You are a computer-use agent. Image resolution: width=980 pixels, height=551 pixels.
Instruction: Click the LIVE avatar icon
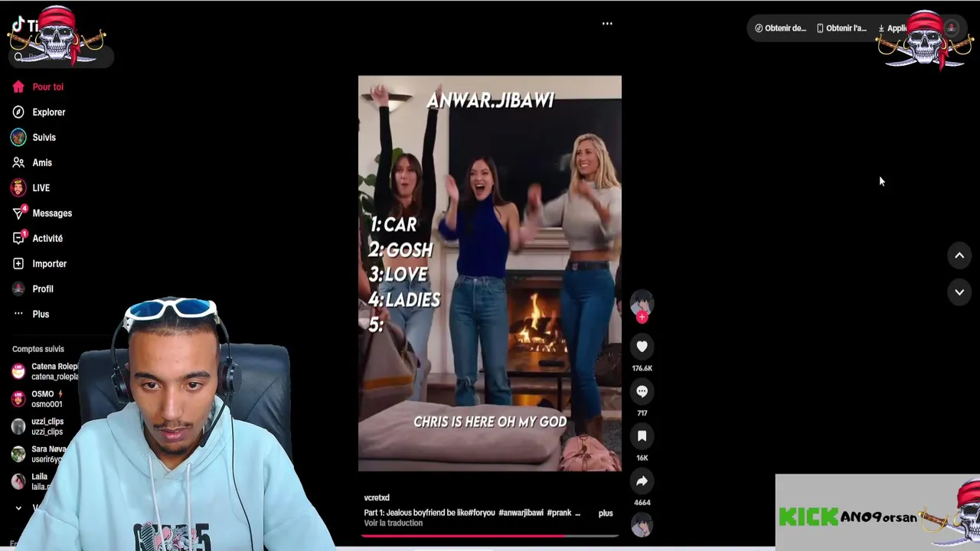click(x=18, y=188)
